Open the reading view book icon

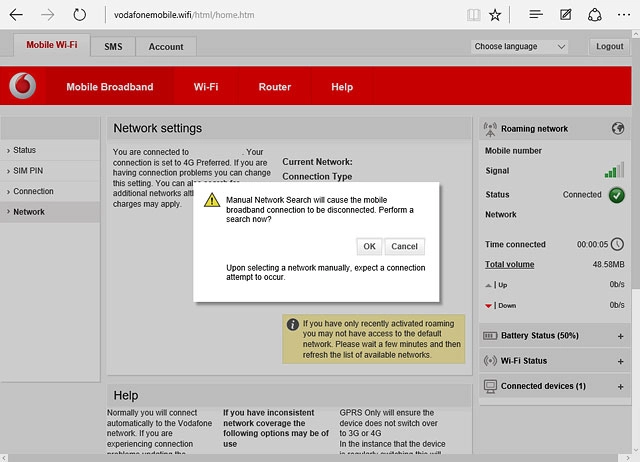coord(473,15)
